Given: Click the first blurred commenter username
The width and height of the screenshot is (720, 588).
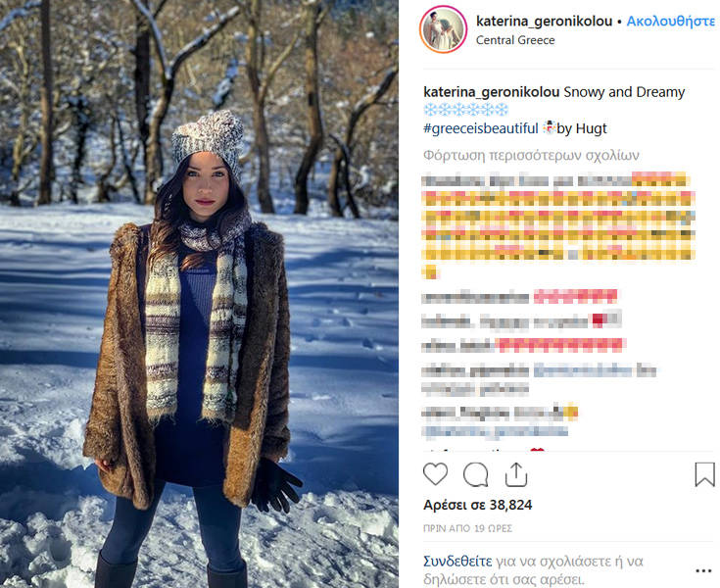Looking at the screenshot, I should (x=453, y=181).
